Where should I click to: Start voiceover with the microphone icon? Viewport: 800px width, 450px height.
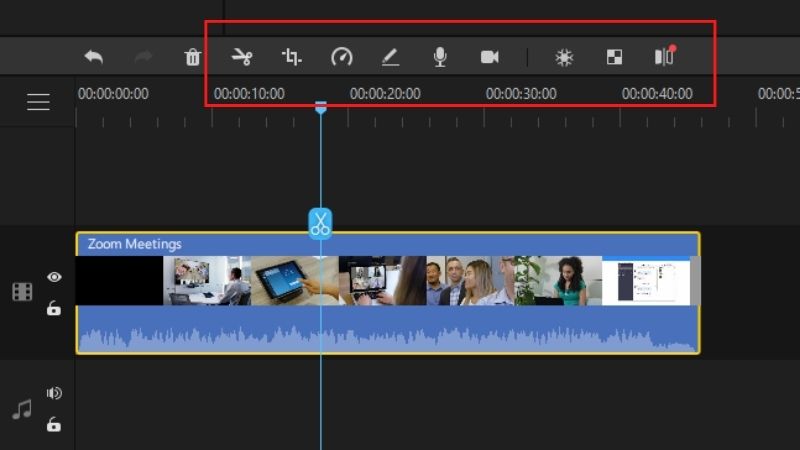click(x=440, y=57)
